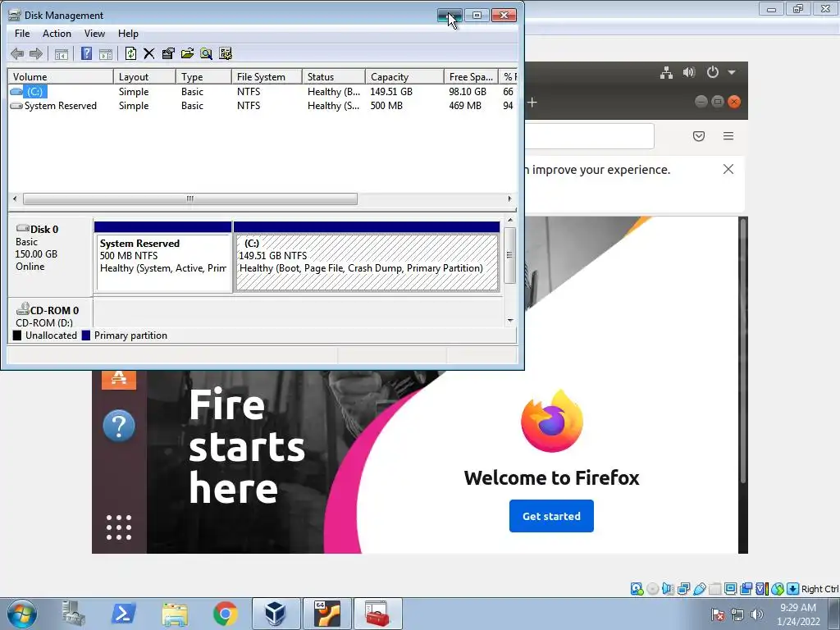840x630 pixels.
Task: Sort by the Layout column header
Action: coord(144,76)
